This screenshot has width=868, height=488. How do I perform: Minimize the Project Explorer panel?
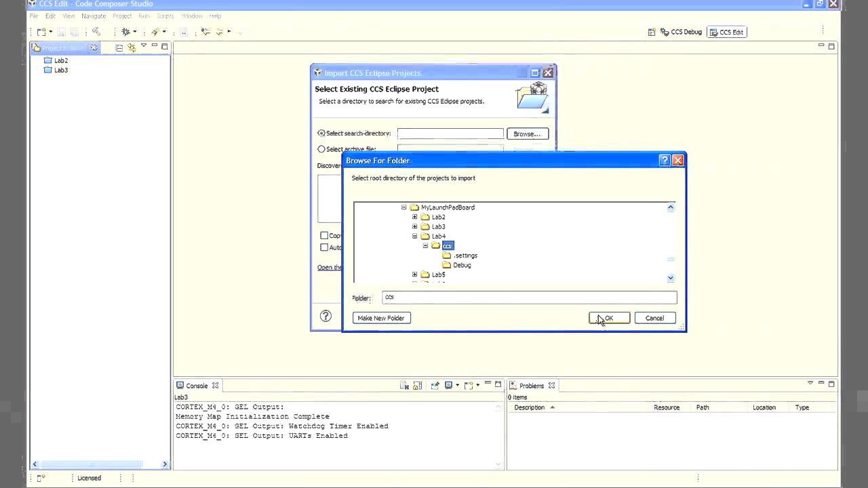pos(155,46)
